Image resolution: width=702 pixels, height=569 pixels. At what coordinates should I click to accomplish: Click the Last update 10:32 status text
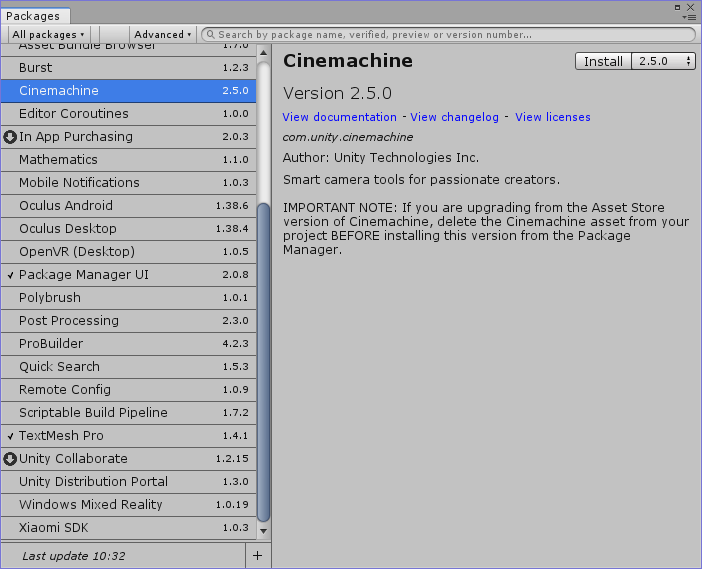pyautogui.click(x=74, y=556)
